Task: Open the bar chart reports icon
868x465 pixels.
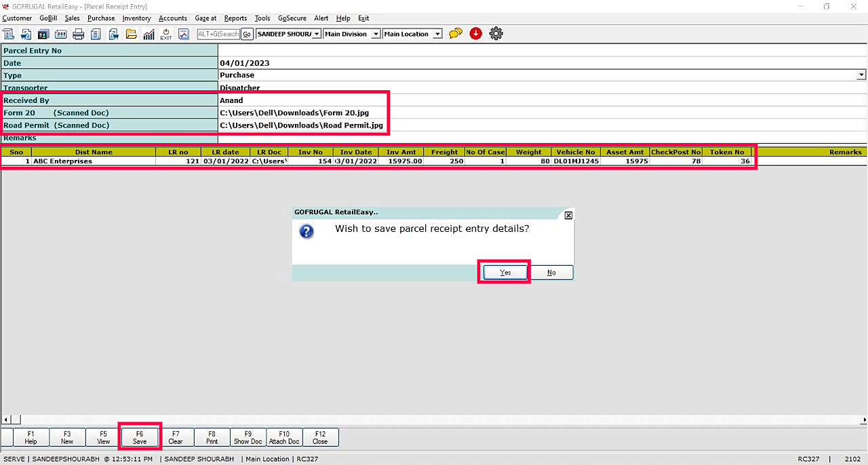Action: tap(149, 34)
